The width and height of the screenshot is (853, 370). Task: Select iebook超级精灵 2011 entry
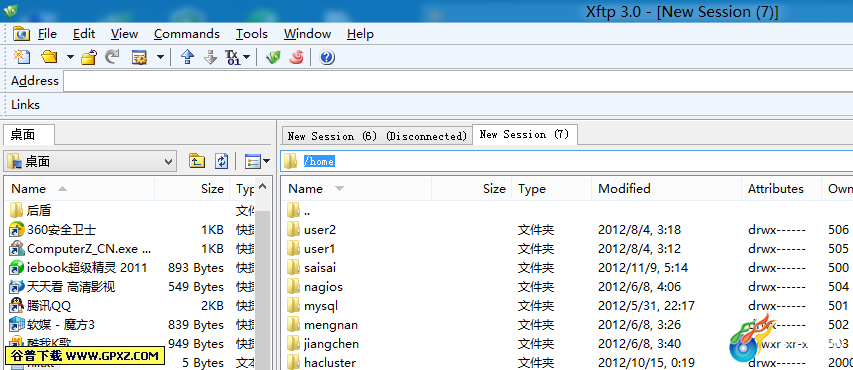coord(87,268)
